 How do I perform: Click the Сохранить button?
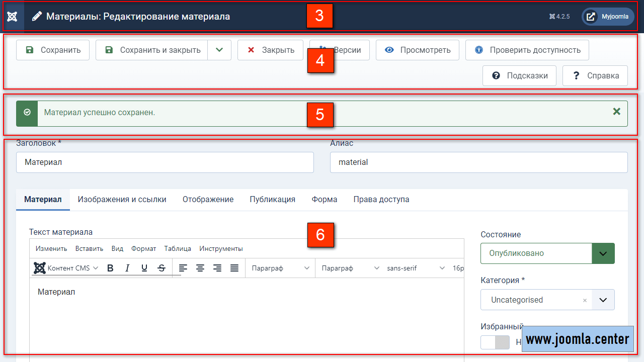point(53,50)
